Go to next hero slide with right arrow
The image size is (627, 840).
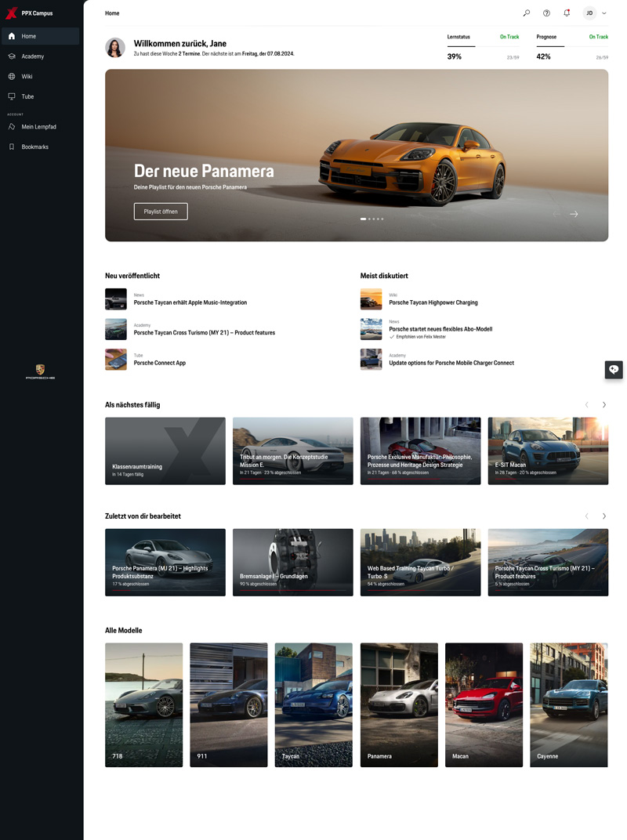(574, 214)
